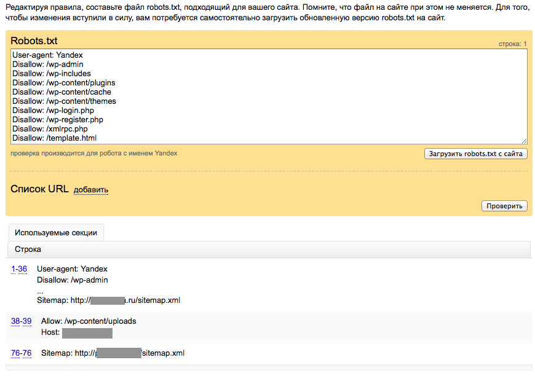Viewport: 535px width, 392px height.
Task: Click the Disallow: /wp-admin line in editor
Action: 47,65
